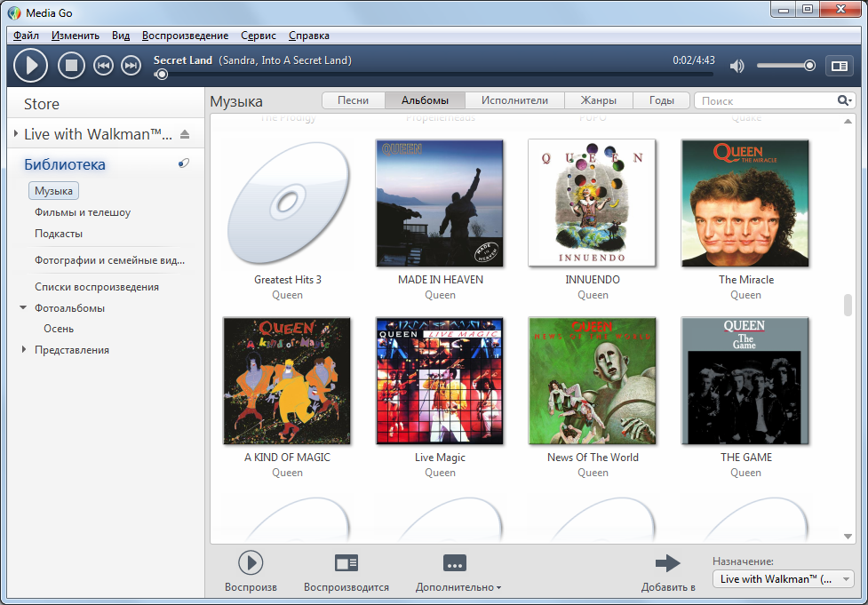The width and height of the screenshot is (868, 605).
Task: Select the Осень photo album
Action: 59,328
